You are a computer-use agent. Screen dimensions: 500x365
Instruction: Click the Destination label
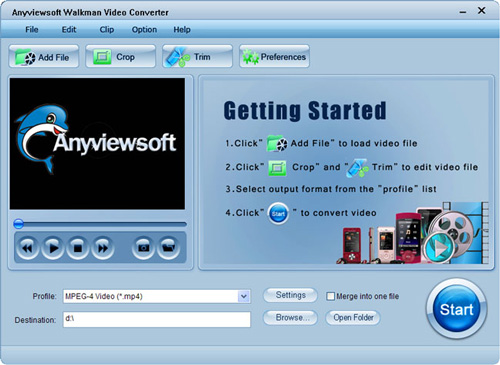(x=35, y=320)
